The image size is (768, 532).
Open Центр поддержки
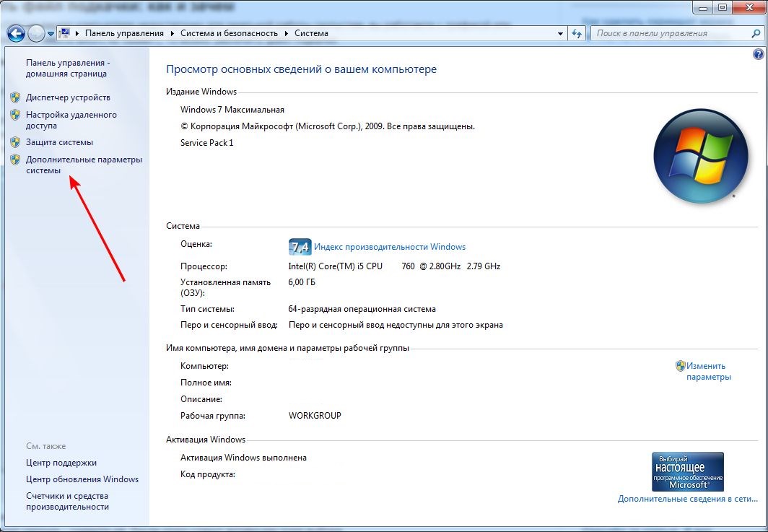point(61,463)
